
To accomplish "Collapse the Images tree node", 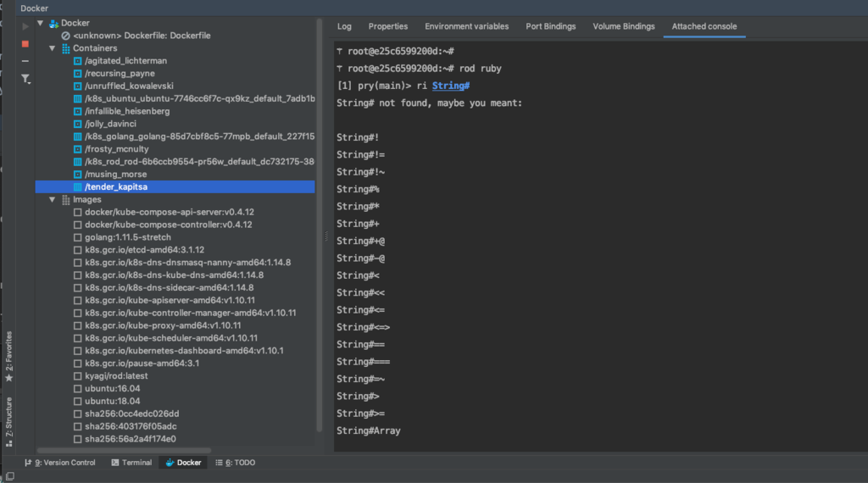I will click(x=52, y=200).
